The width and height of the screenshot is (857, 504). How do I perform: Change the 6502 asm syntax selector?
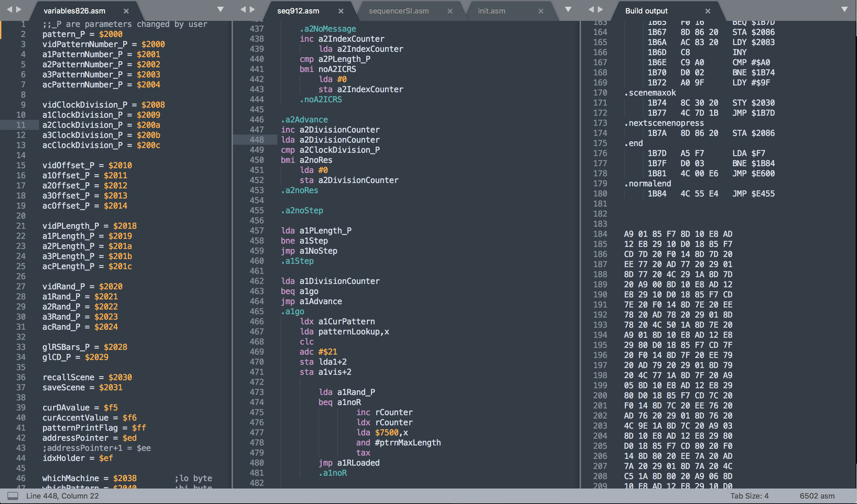pyautogui.click(x=817, y=496)
